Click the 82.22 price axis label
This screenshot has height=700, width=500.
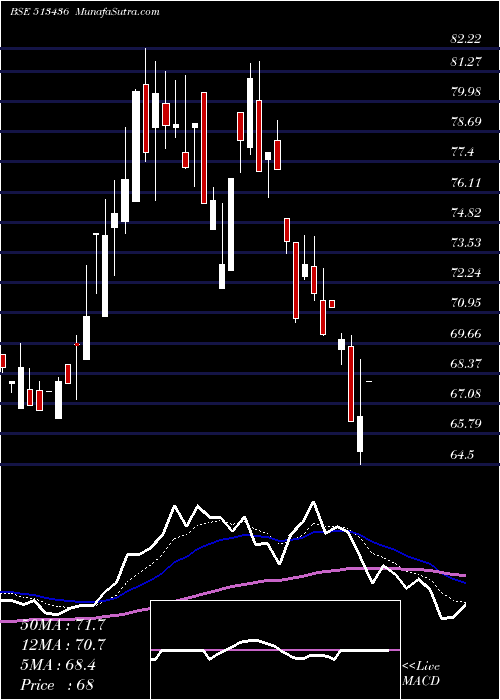(x=466, y=39)
